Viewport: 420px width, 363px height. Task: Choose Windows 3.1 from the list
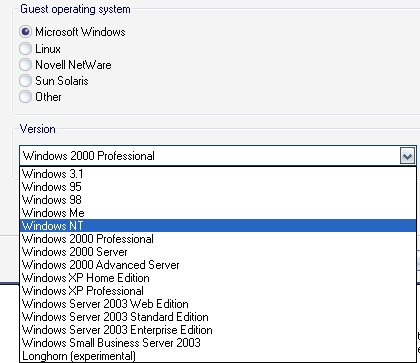[218, 174]
